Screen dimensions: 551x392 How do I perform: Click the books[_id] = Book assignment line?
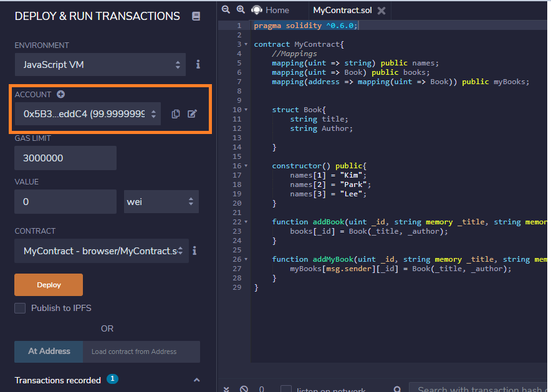pos(369,231)
